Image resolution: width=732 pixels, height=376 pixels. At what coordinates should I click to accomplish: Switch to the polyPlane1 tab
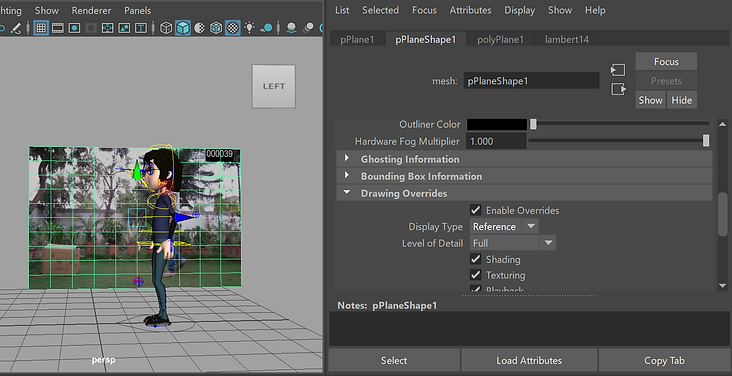500,40
